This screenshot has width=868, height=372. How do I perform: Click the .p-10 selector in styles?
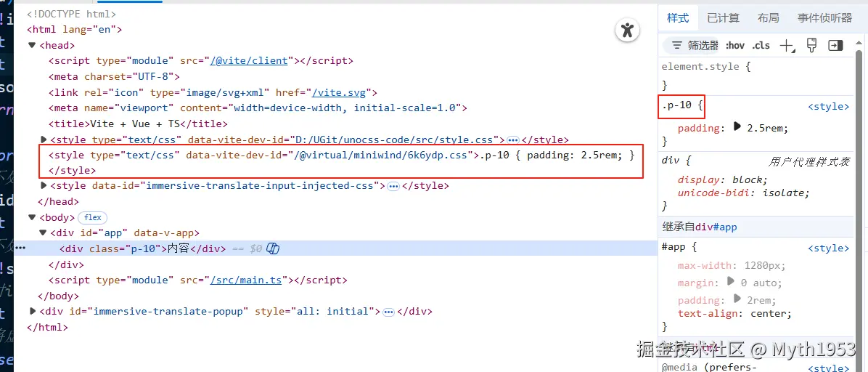tap(676, 105)
